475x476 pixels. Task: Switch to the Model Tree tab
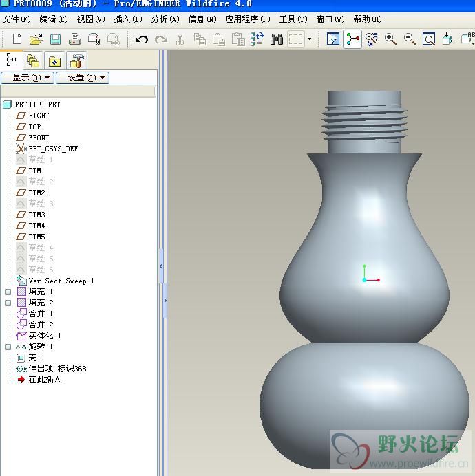[11, 60]
